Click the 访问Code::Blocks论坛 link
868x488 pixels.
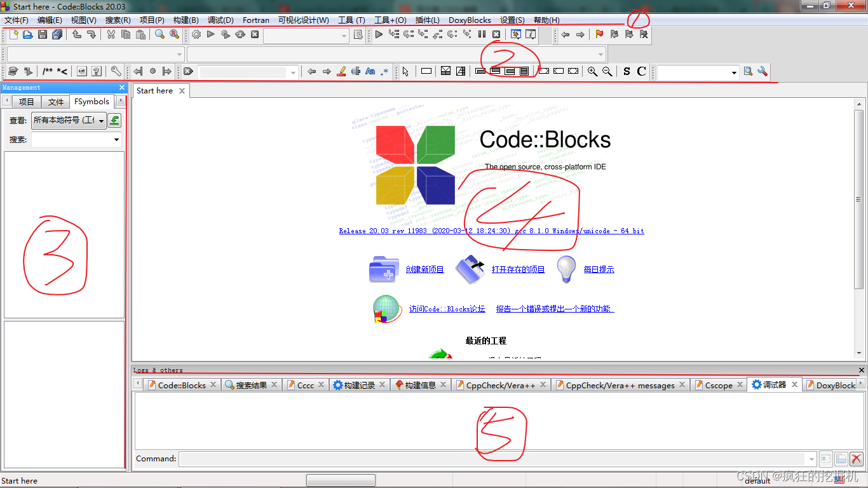click(447, 309)
